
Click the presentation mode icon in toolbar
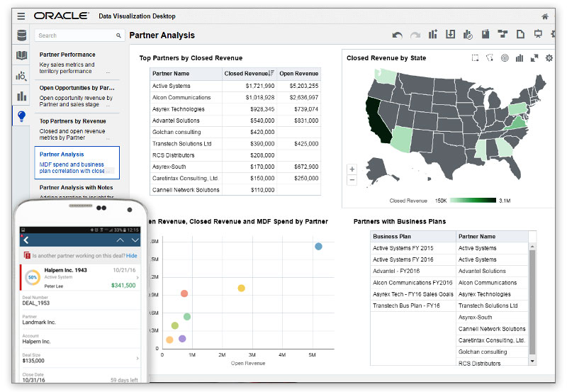pyautogui.click(x=538, y=35)
